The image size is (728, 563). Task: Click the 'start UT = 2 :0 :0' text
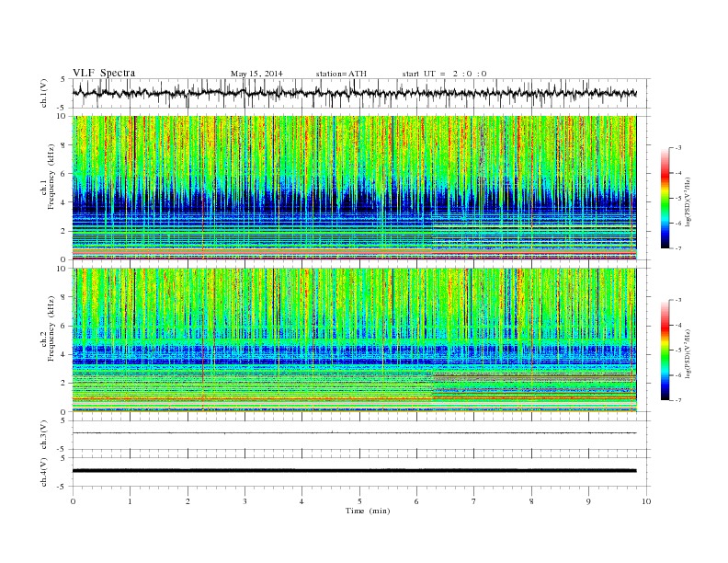444,74
